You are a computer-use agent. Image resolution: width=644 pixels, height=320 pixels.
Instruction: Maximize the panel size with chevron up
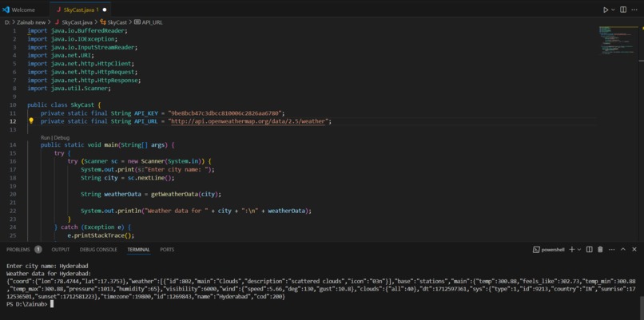pos(623,250)
